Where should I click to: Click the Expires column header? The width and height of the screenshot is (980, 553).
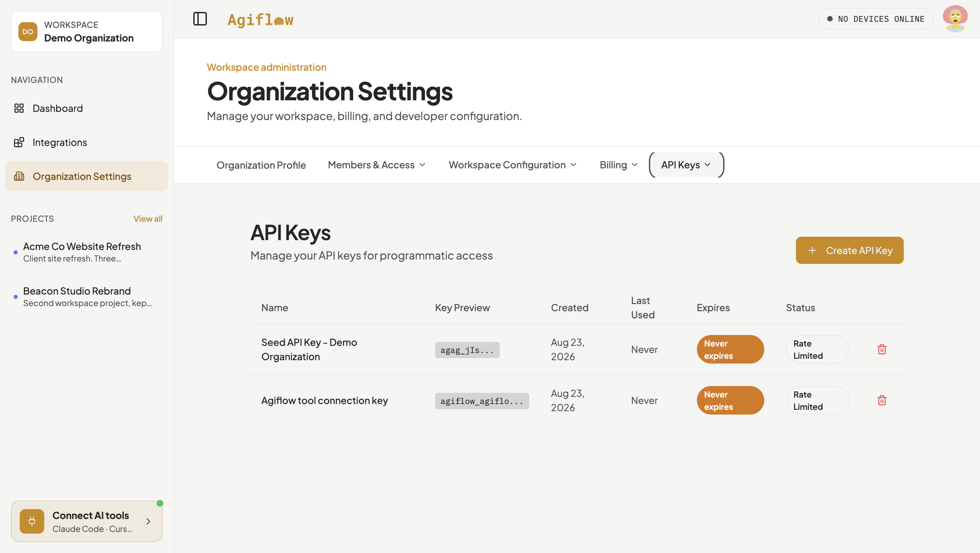(x=713, y=308)
